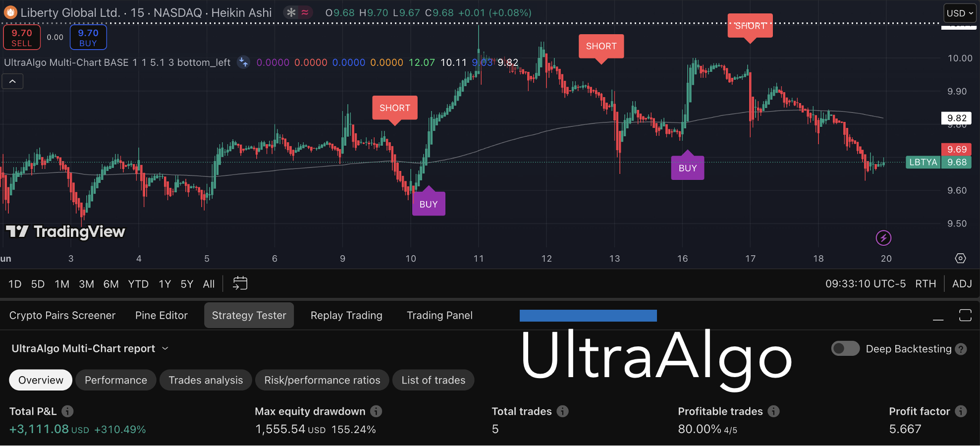
Task: Toggle RTH regular trading hours
Action: pyautogui.click(x=926, y=284)
